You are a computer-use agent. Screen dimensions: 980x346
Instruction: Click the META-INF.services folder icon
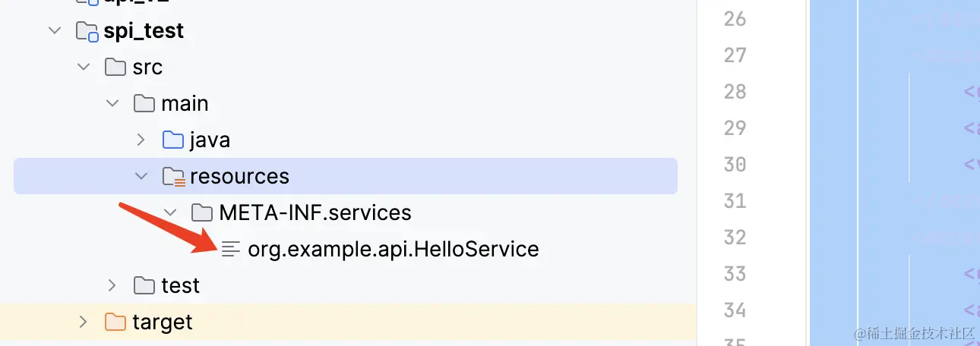pos(202,212)
